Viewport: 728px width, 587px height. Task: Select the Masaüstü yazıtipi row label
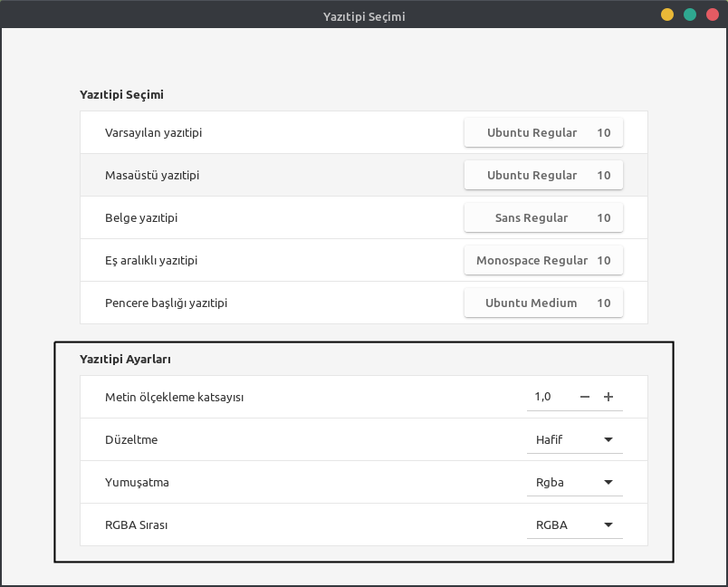tap(152, 176)
